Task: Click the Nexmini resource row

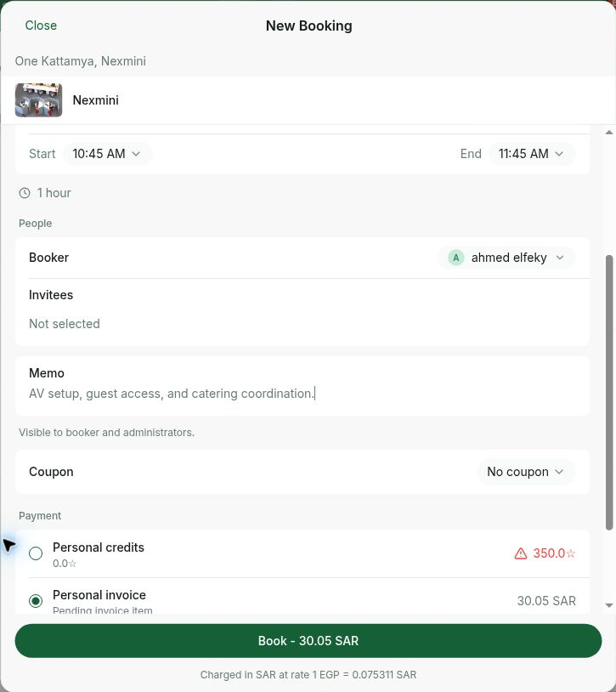Action: pyautogui.click(x=308, y=100)
